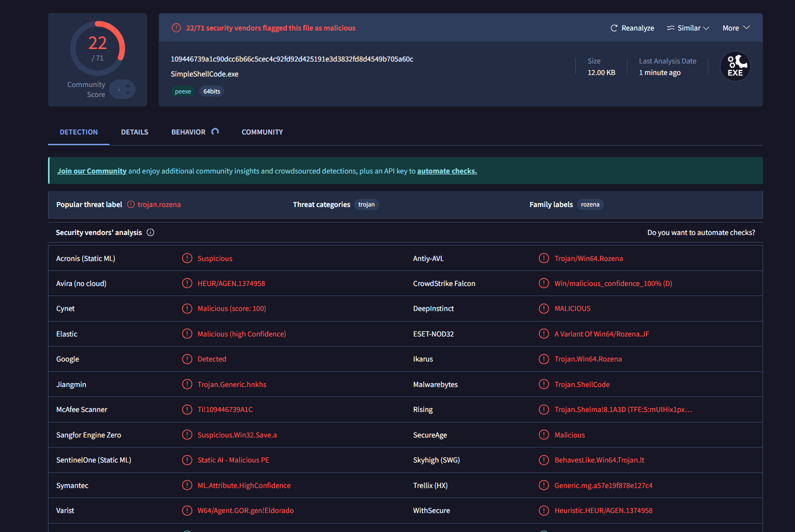The width and height of the screenshot is (795, 532).
Task: Click the Cynet Malicious alert icon
Action: pos(187,308)
